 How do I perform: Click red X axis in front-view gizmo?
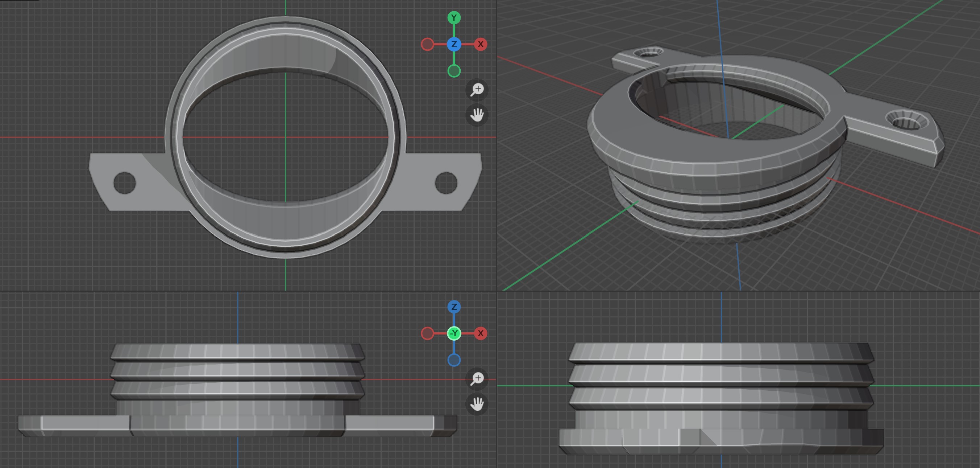[481, 333]
